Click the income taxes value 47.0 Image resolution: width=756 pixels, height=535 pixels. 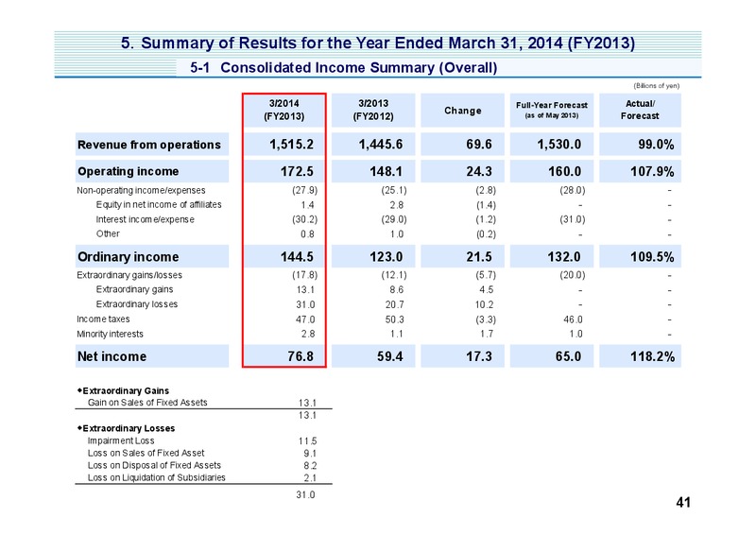point(305,319)
